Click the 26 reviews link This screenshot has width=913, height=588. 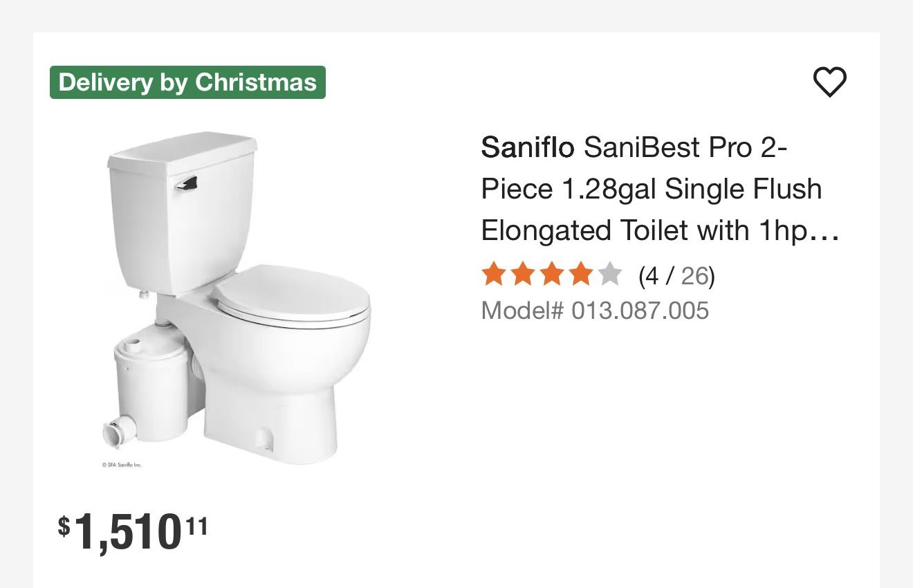694,275
